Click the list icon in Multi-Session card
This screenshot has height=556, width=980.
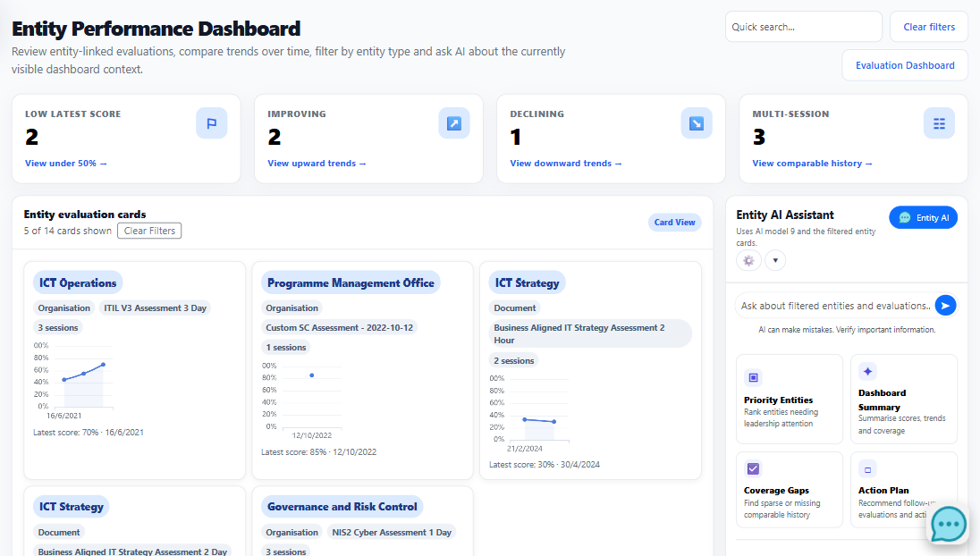click(x=939, y=123)
